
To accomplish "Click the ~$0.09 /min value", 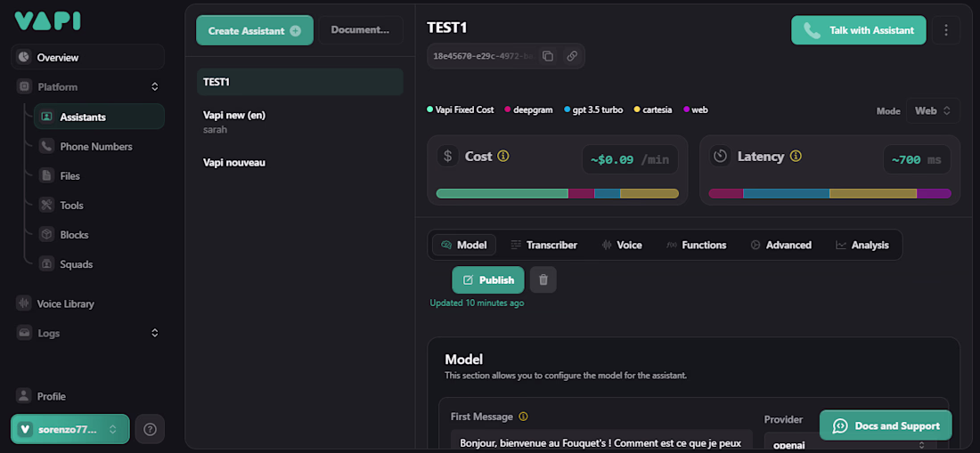I will [629, 159].
